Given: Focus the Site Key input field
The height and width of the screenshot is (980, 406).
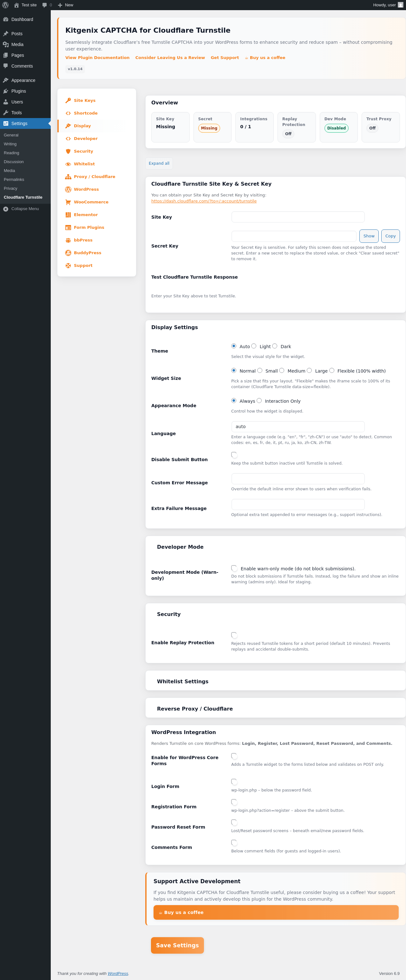Looking at the screenshot, I should click(298, 217).
